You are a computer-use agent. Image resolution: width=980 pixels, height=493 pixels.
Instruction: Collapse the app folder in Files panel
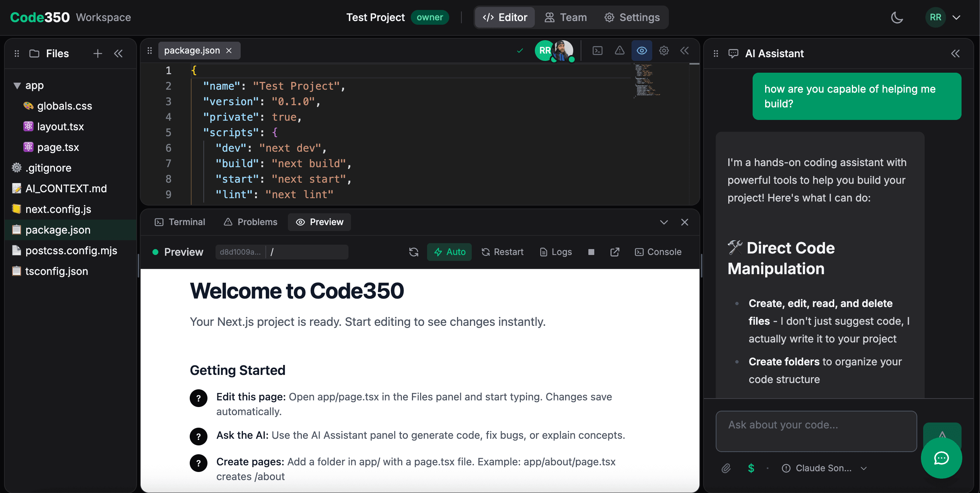16,85
